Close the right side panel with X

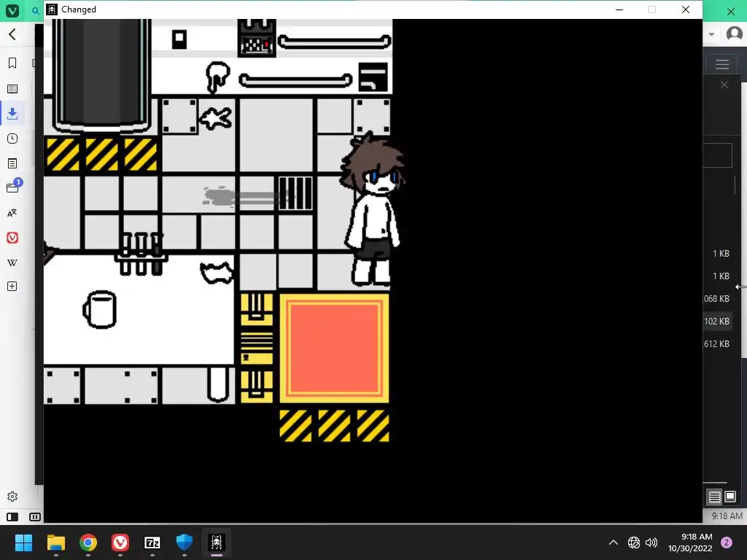pos(724,85)
